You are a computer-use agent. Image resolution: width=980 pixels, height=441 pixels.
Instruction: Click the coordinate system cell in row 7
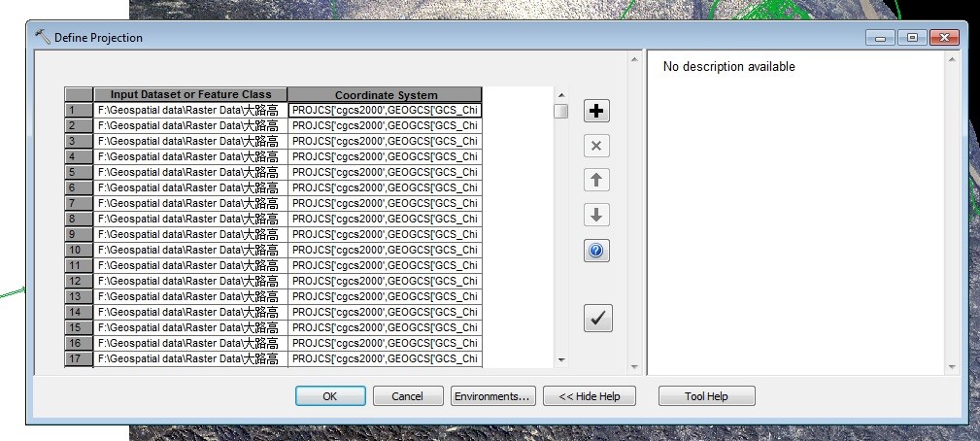point(385,203)
